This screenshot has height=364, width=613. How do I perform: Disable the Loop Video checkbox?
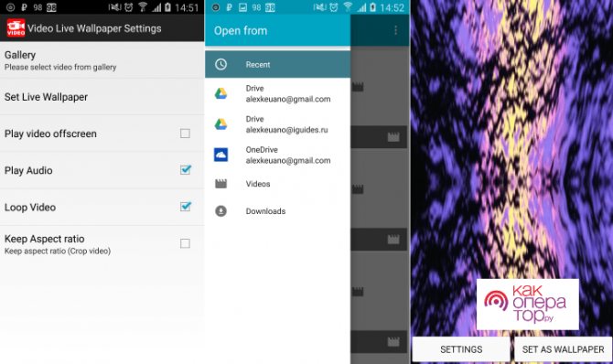point(186,207)
